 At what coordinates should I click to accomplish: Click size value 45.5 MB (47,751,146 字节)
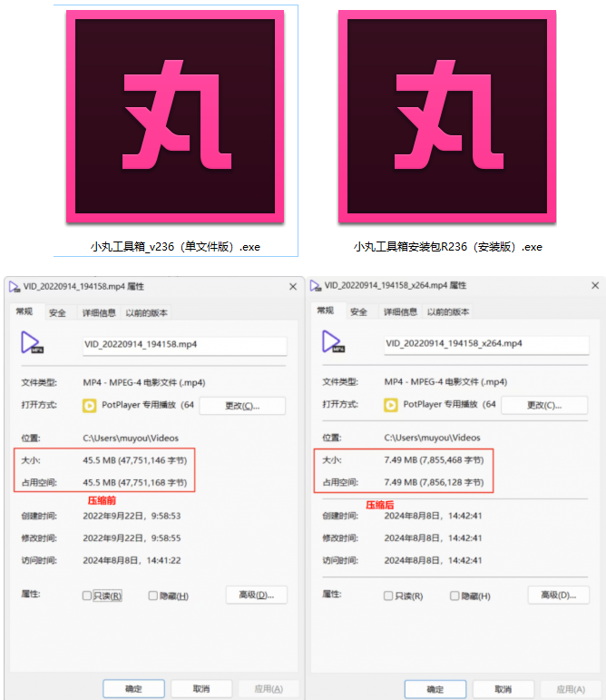pos(134,460)
